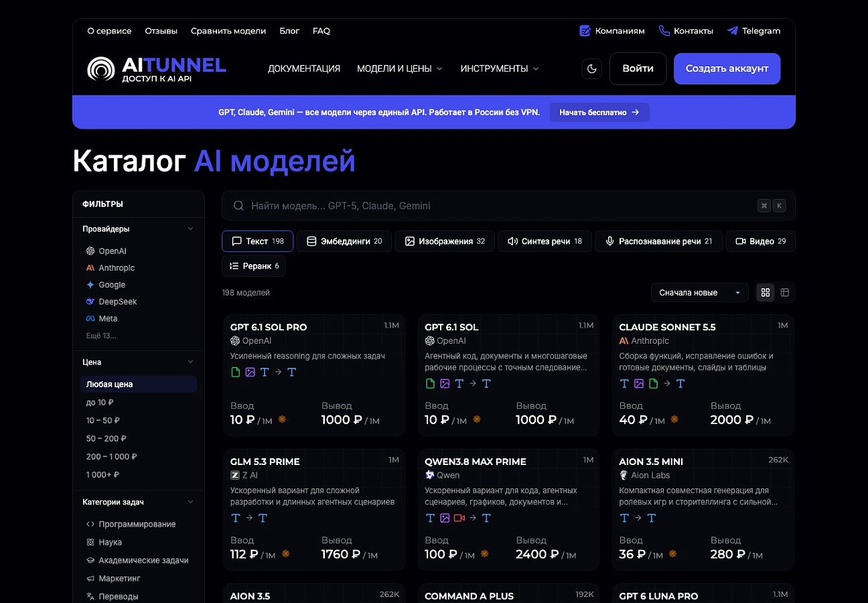Click the Создать аккаунт button
The height and width of the screenshot is (603, 868).
coord(727,68)
